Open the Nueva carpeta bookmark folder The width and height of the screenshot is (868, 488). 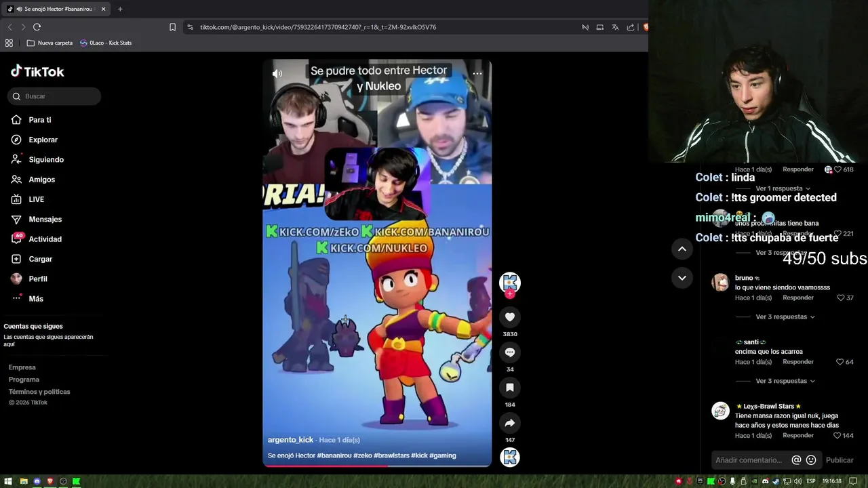click(x=50, y=43)
